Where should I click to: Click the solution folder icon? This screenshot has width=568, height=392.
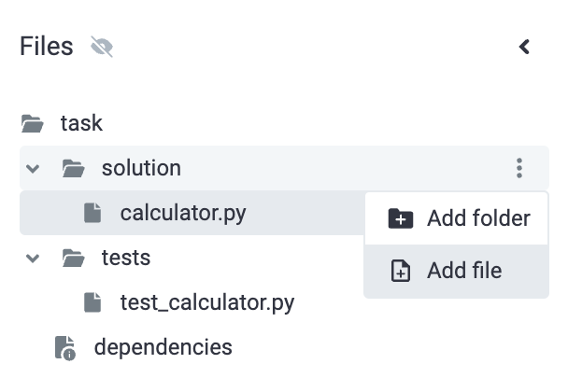(73, 168)
